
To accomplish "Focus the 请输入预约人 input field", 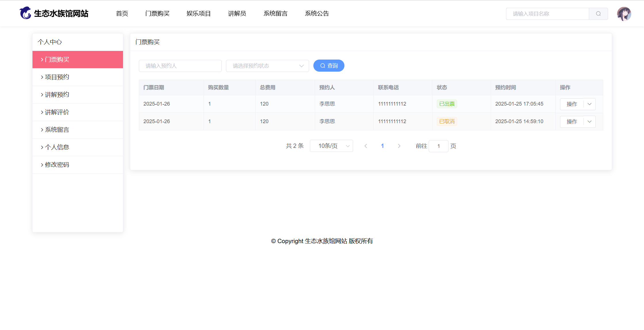I will [x=180, y=66].
